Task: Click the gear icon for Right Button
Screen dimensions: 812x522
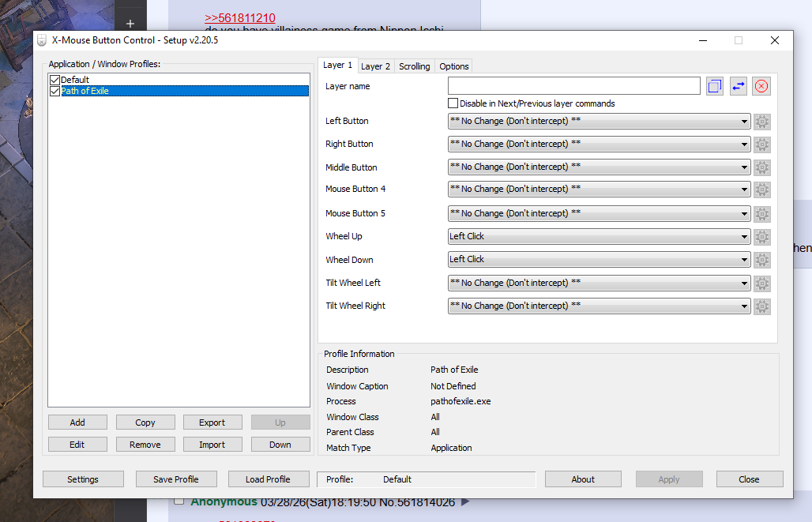Action: pos(761,145)
